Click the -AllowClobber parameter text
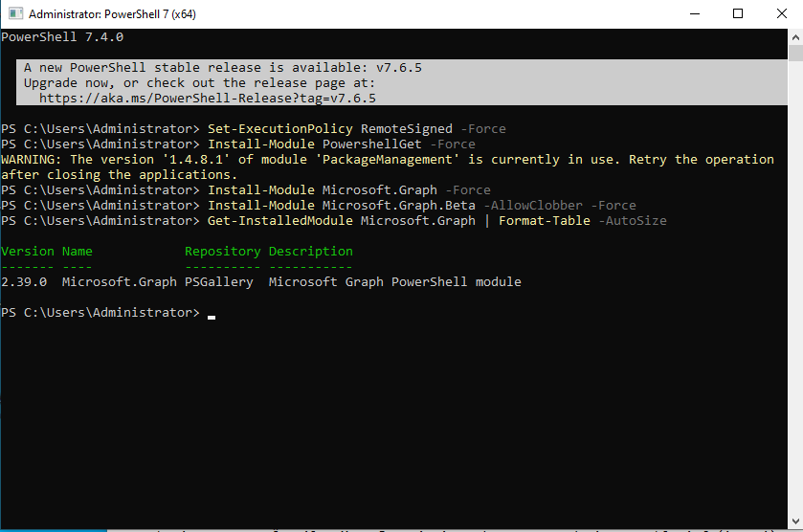803x532 pixels. (x=533, y=206)
